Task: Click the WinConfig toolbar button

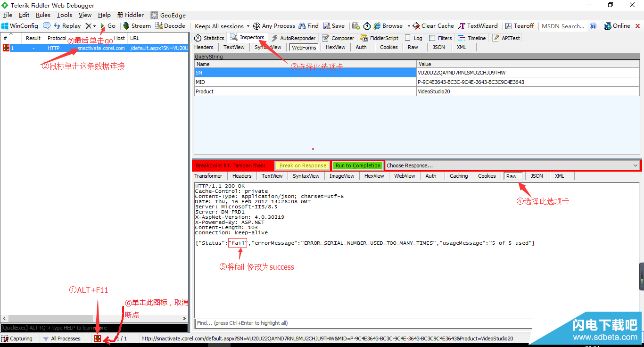Action: tap(20, 26)
